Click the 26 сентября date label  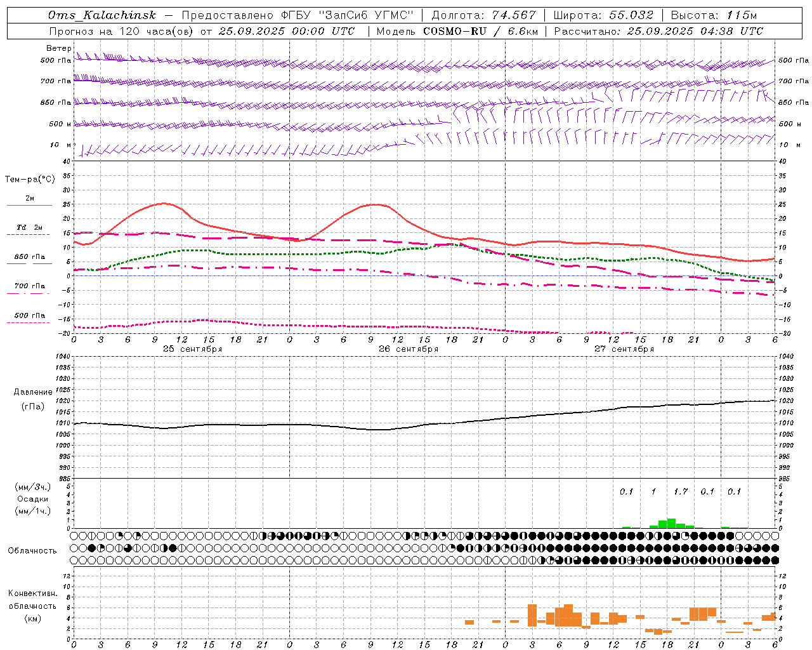pos(409,349)
